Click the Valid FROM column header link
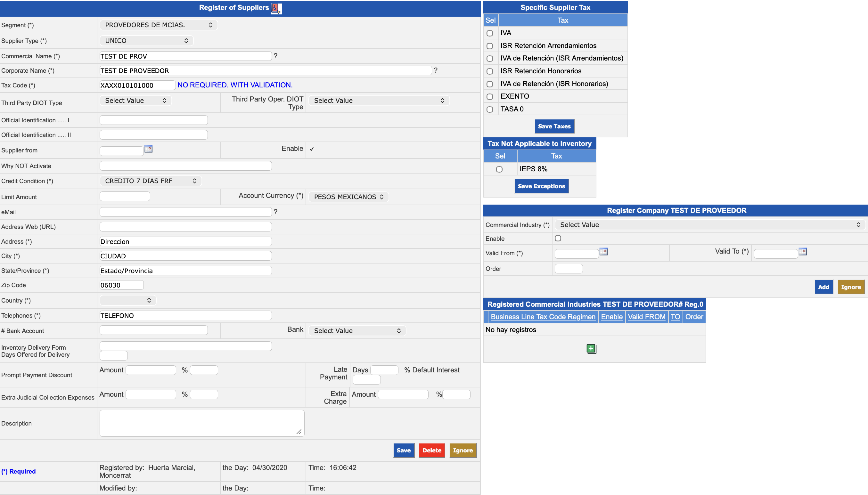Screen dimensions: 868x495 646,317
